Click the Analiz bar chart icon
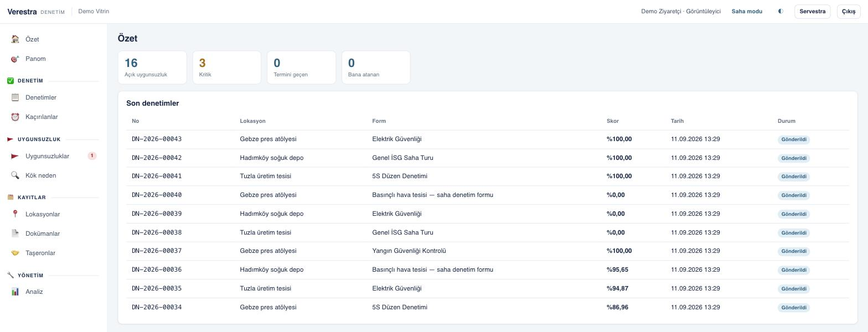 point(15,292)
